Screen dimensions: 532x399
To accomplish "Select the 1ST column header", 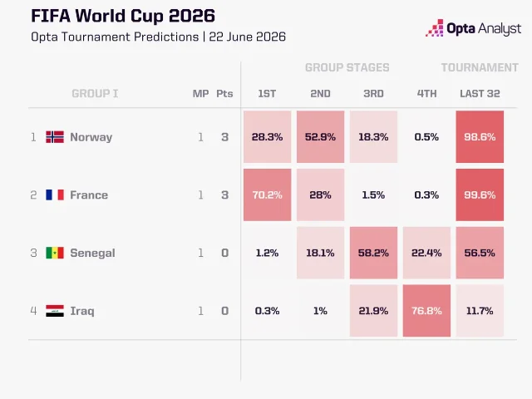I will (x=267, y=94).
